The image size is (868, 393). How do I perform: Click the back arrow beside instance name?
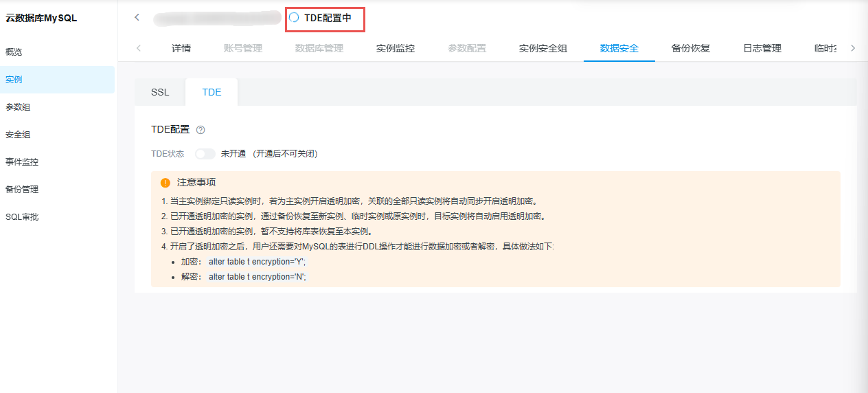(137, 17)
